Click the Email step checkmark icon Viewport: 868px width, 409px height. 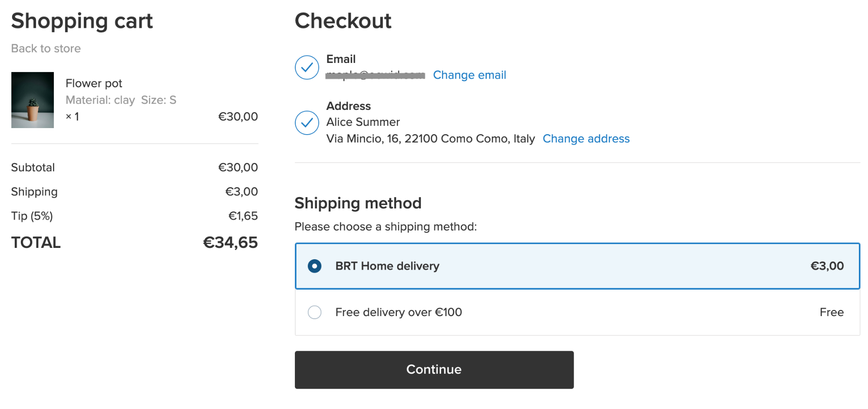[x=307, y=67]
